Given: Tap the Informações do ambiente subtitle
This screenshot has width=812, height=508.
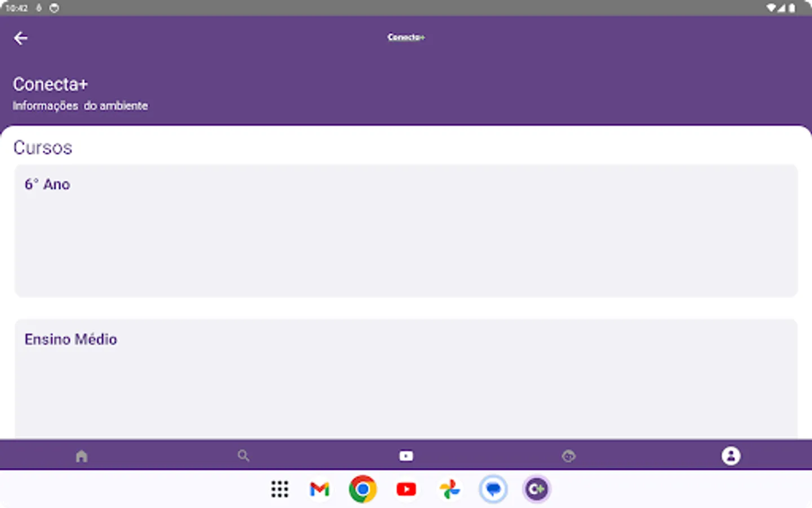Looking at the screenshot, I should click(80, 106).
